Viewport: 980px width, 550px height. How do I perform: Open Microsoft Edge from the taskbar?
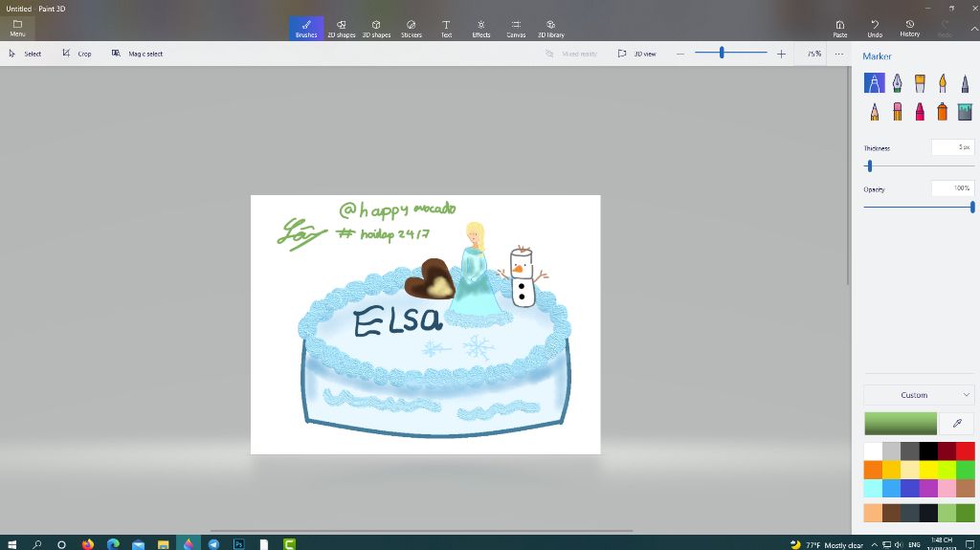click(113, 543)
